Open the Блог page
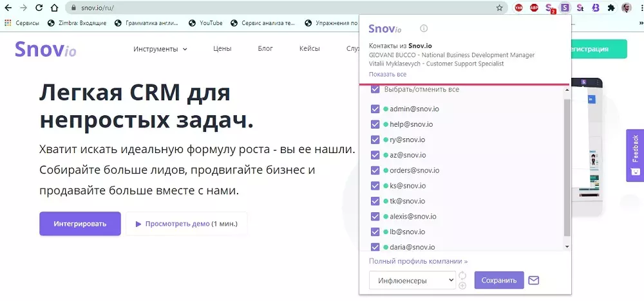Image resolution: width=644 pixels, height=301 pixels. click(x=265, y=48)
